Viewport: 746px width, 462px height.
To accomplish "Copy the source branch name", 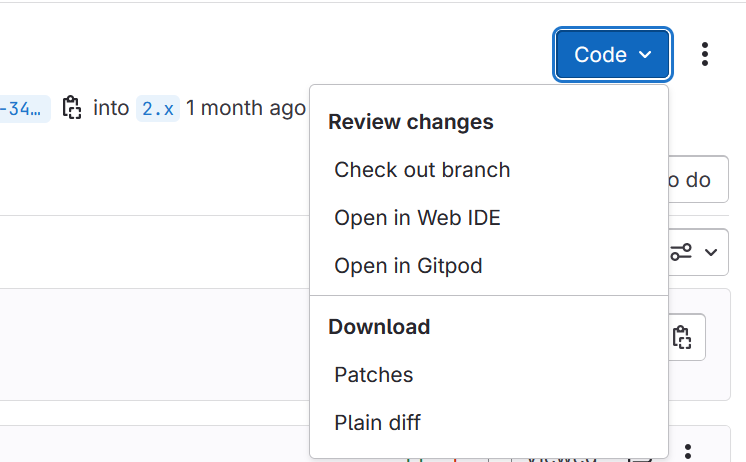I will pos(71,108).
